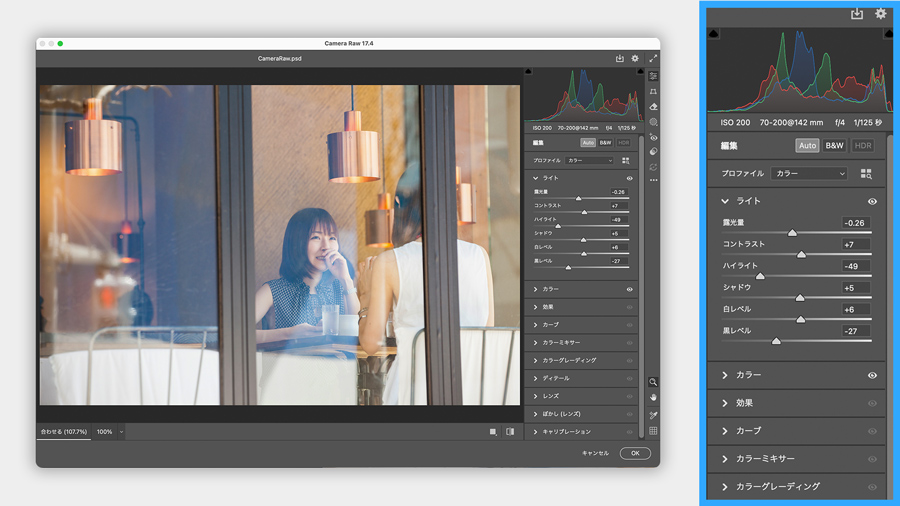Image resolution: width=900 pixels, height=506 pixels.
Task: Click settings gear in enlarged panel
Action: [x=880, y=14]
